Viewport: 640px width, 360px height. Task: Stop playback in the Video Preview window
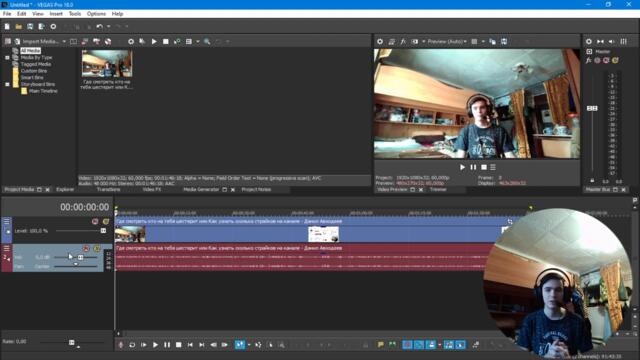(484, 167)
